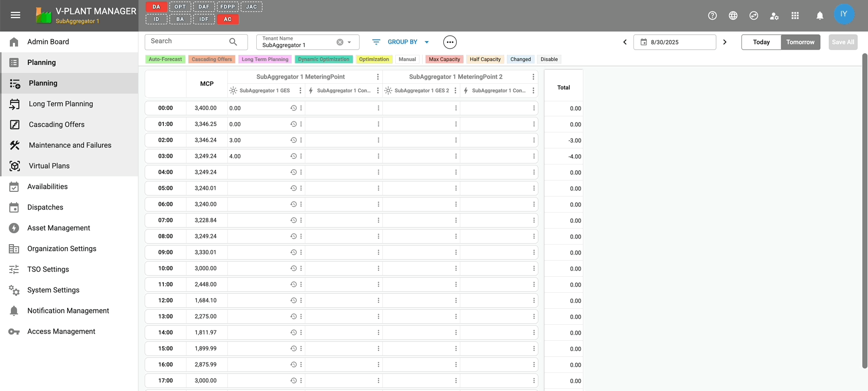Toggle the AC chip
Viewport: 868px width, 391px height.
227,19
